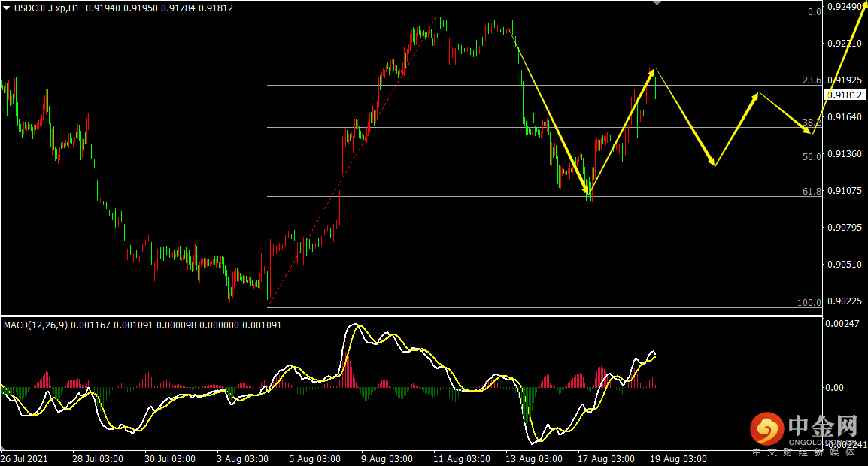Click the 5 Aug 03:00 time label
Screen dimensions: 868x466
(314, 459)
